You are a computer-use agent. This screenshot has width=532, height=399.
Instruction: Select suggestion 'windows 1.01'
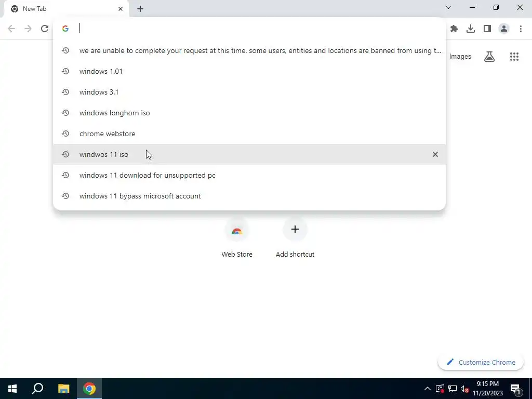point(249,71)
